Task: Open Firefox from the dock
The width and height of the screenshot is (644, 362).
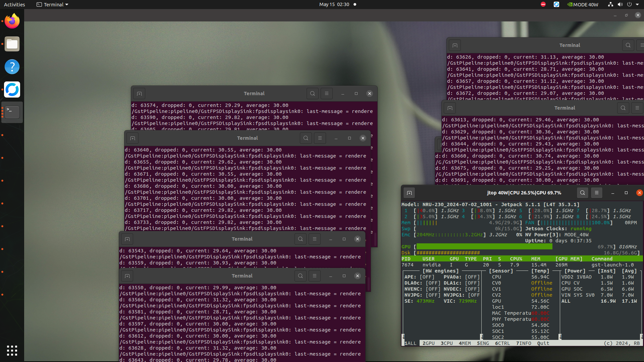Action: point(12,21)
